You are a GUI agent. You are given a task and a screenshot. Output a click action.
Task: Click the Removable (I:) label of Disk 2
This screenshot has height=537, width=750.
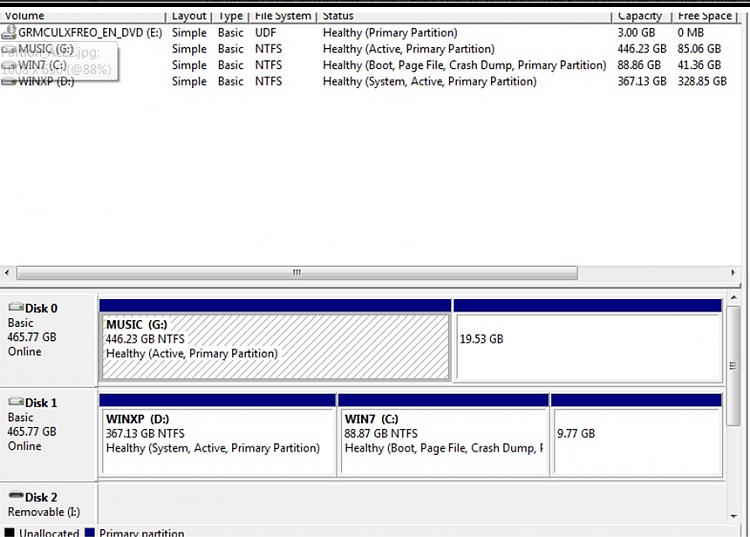pyautogui.click(x=44, y=512)
